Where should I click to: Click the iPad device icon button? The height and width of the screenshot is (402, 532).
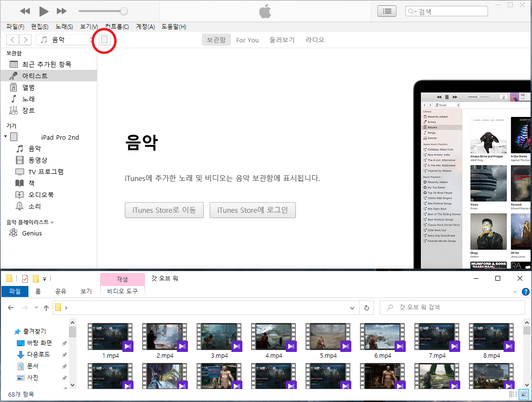(105, 39)
